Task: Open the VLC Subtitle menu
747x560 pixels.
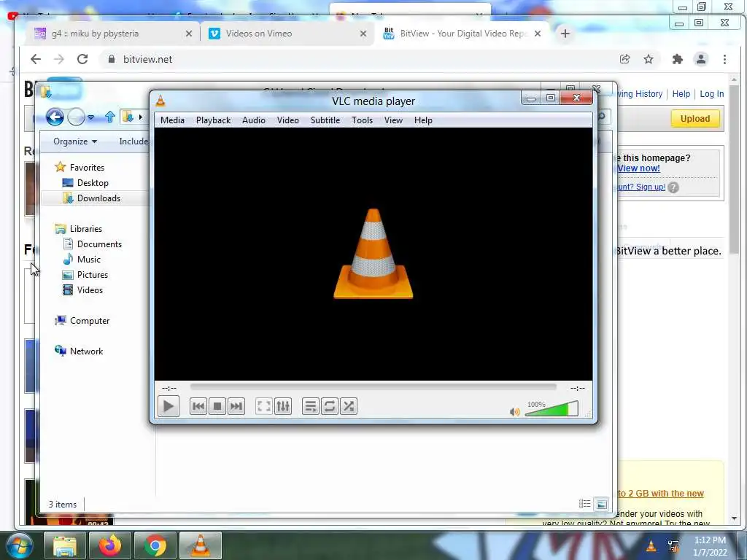Action: 325,120
